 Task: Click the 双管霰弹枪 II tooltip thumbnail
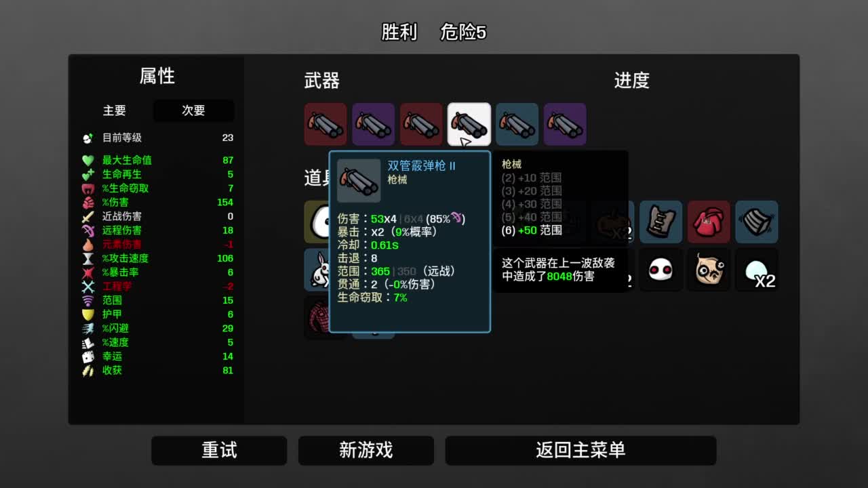click(x=359, y=180)
